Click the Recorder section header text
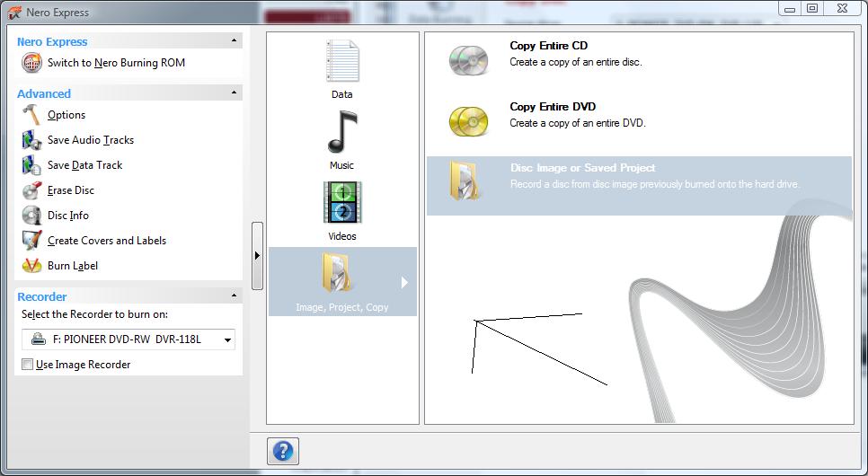The height and width of the screenshot is (476, 868). (42, 296)
